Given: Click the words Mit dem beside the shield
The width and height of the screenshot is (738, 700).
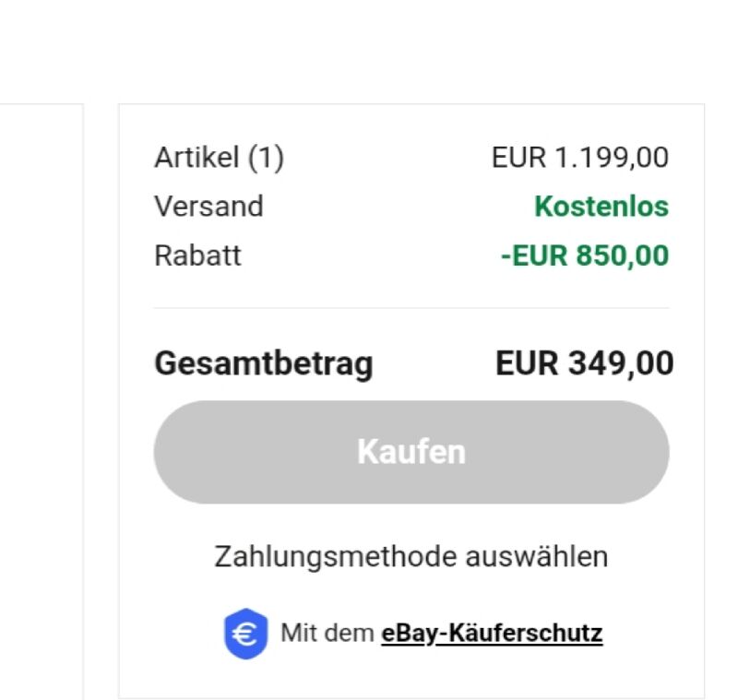Looking at the screenshot, I should coord(327,633).
